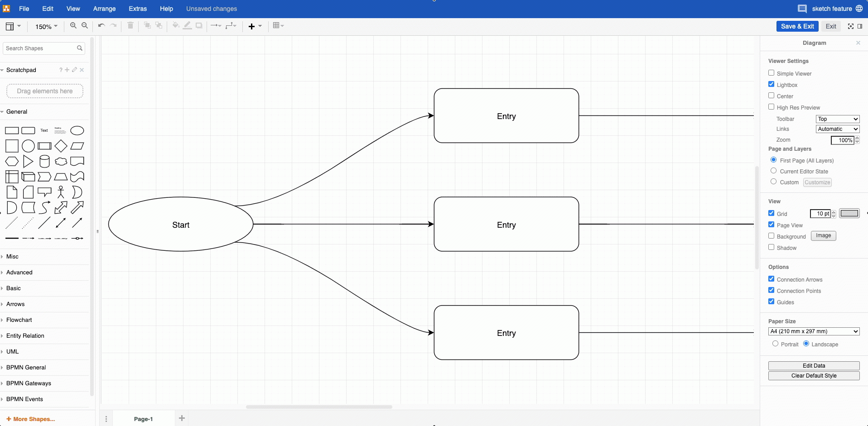Pick the diamond shape from General palette
Image resolution: width=868 pixels, height=426 pixels.
point(61,146)
